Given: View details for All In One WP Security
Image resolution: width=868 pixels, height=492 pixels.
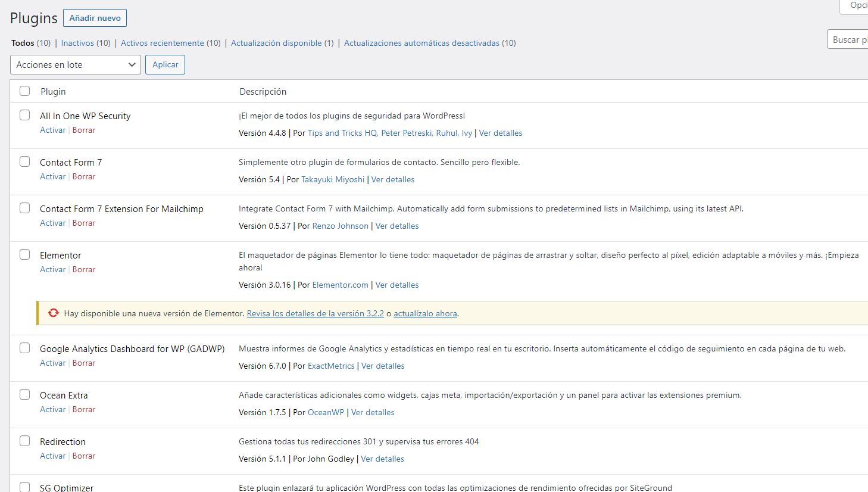Looking at the screenshot, I should tap(501, 133).
